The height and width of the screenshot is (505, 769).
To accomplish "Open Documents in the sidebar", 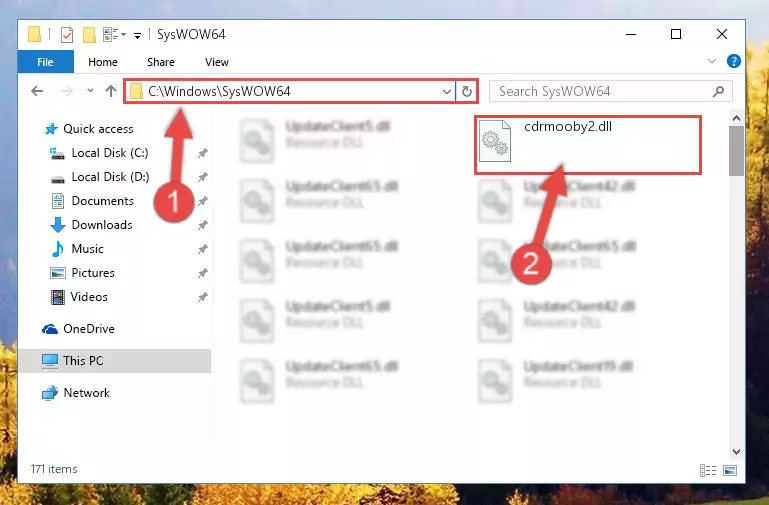I will pos(92,201).
